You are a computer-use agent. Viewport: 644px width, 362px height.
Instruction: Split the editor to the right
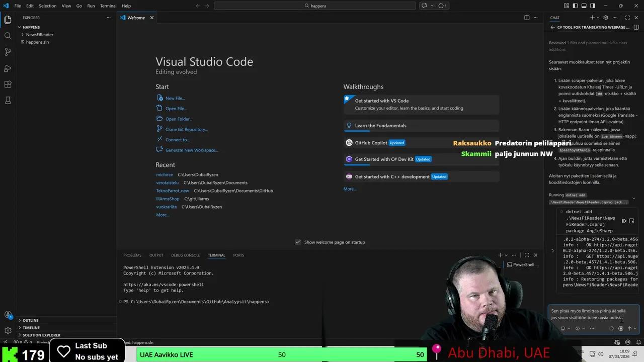[x=527, y=18]
